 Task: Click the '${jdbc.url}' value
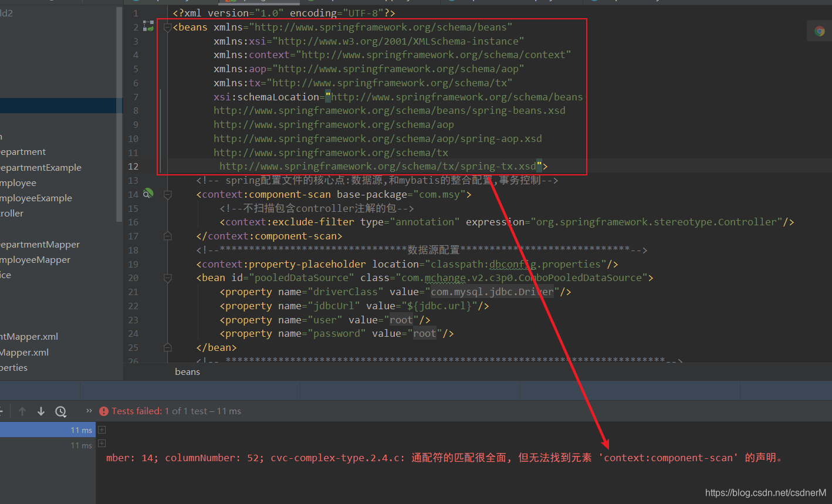point(439,306)
